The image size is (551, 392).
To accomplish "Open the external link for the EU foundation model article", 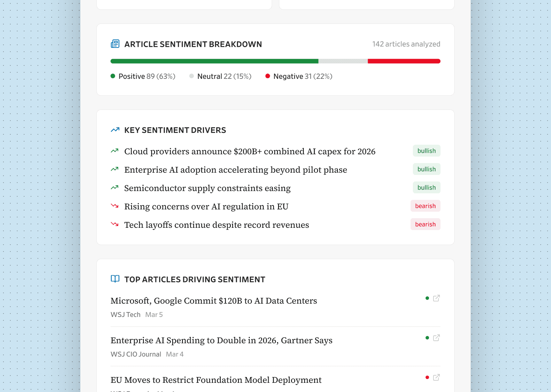I will pyautogui.click(x=437, y=377).
